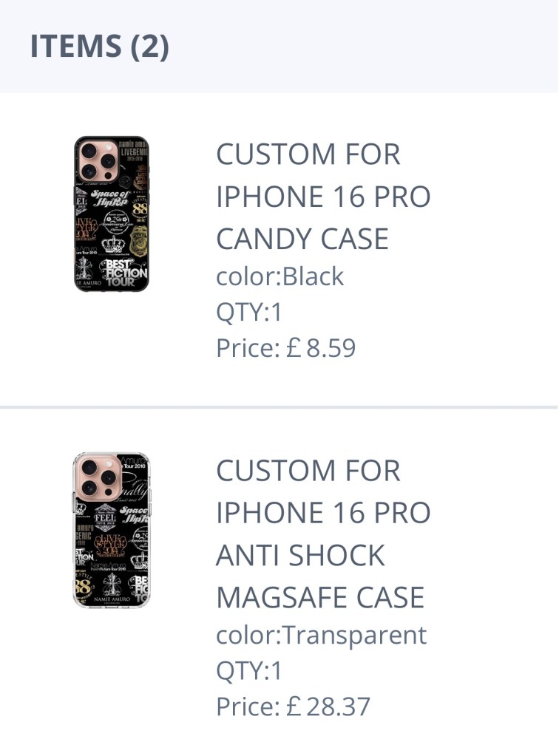Click QTY:1 of the MagSafe case
This screenshot has width=559, height=756.
click(249, 671)
